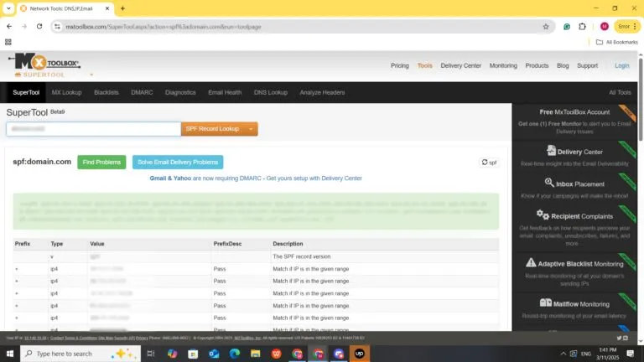
Task: Open Adaptive Blacklist Monitoring in sidebar
Action: pyautogui.click(x=574, y=263)
